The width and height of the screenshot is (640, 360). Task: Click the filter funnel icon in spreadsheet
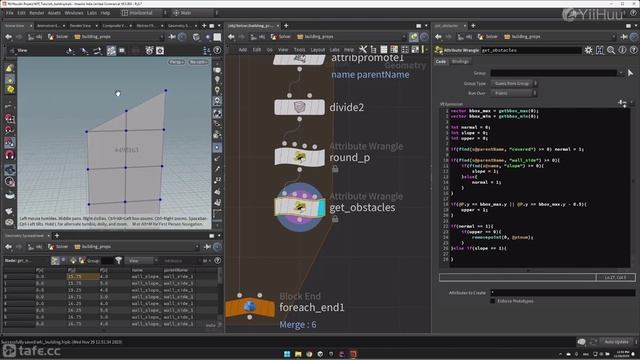pyautogui.click(x=118, y=260)
